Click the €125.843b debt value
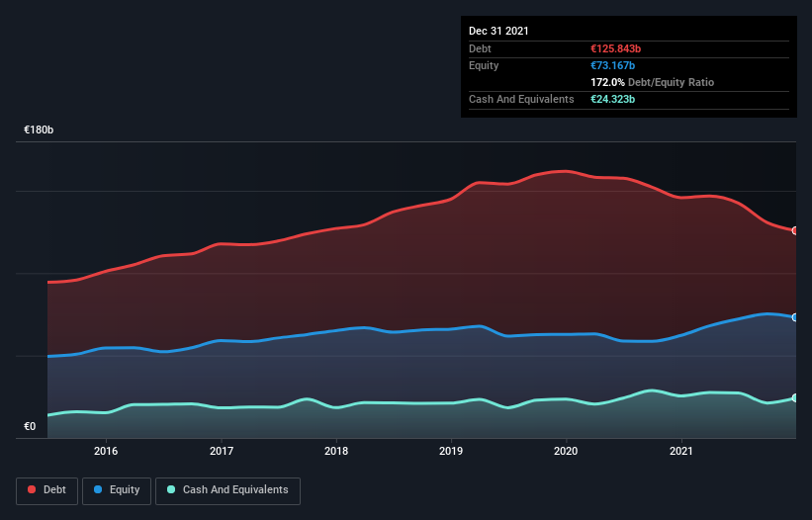812x520 pixels. click(x=616, y=48)
